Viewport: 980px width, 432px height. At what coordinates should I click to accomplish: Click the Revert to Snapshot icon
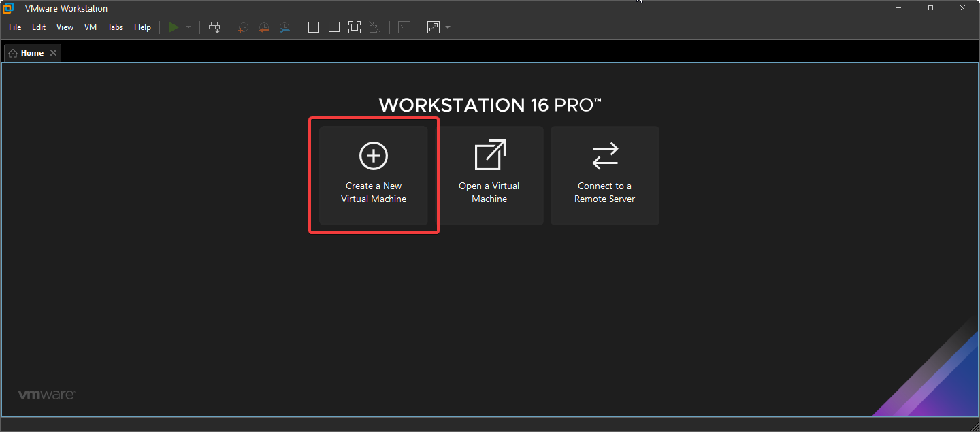264,27
